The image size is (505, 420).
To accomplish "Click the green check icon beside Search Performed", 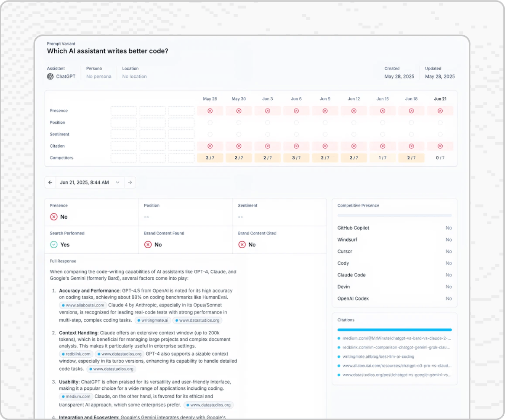I will coord(54,245).
